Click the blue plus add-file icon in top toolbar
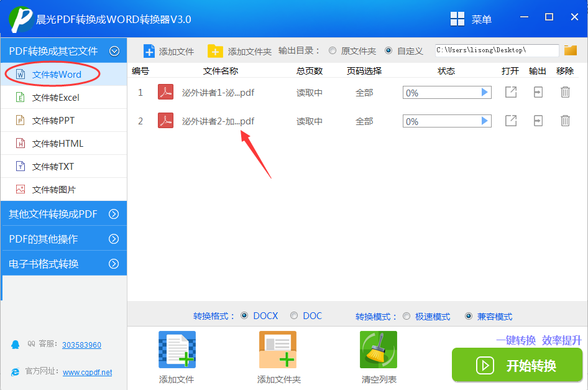 pos(149,51)
